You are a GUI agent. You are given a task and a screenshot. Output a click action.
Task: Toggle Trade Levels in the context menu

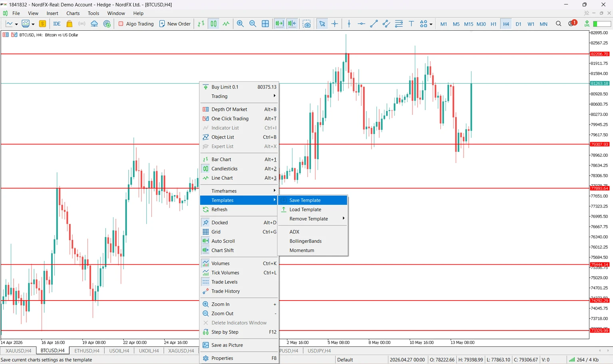(239, 282)
